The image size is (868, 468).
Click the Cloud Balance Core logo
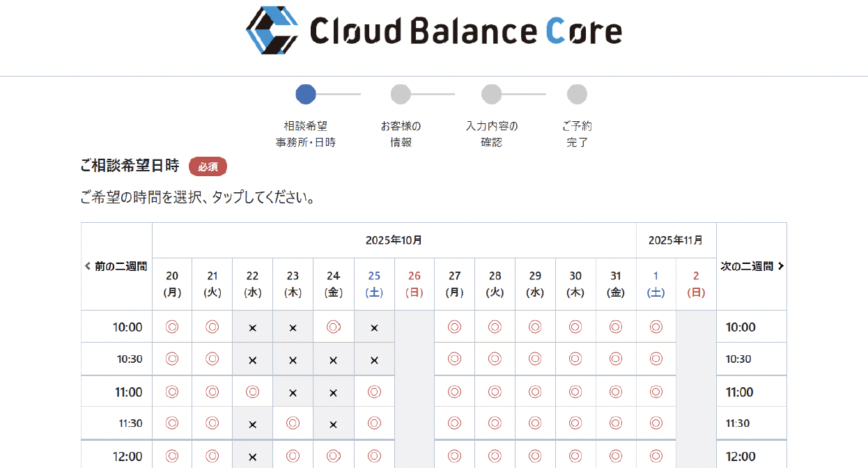pyautogui.click(x=433, y=31)
